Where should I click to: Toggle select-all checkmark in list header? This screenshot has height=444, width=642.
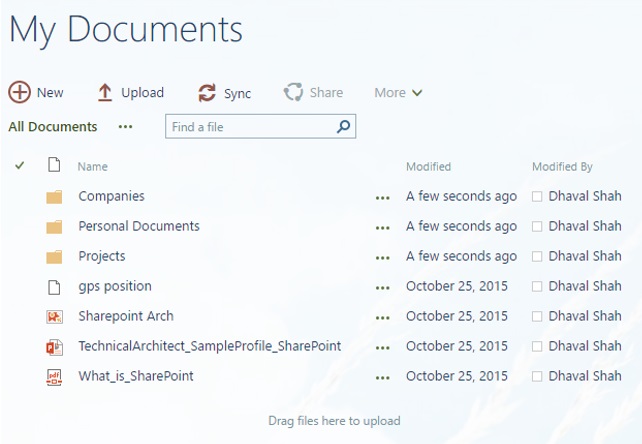[20, 166]
